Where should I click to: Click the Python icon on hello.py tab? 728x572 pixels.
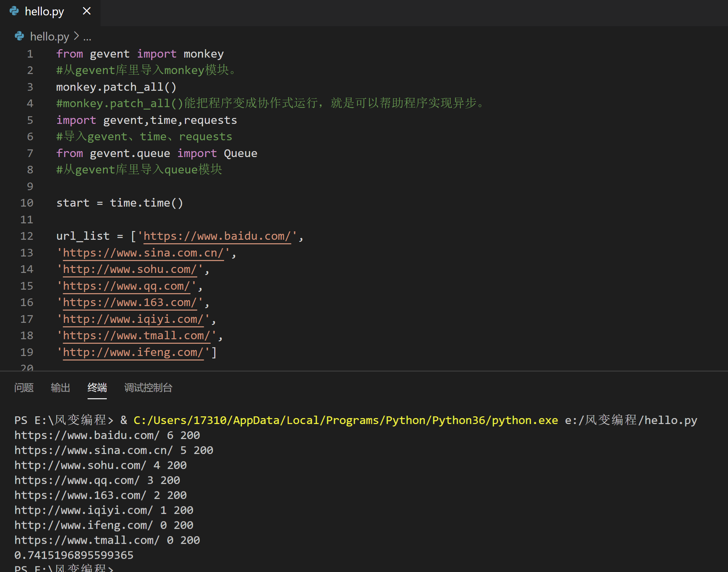[14, 11]
